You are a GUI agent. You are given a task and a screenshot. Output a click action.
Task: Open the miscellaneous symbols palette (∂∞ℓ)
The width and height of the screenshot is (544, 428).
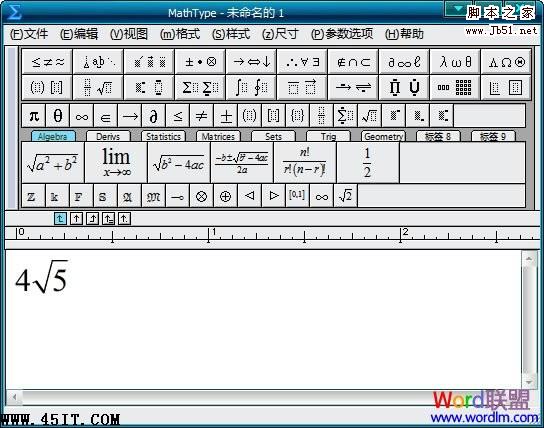[x=404, y=62]
